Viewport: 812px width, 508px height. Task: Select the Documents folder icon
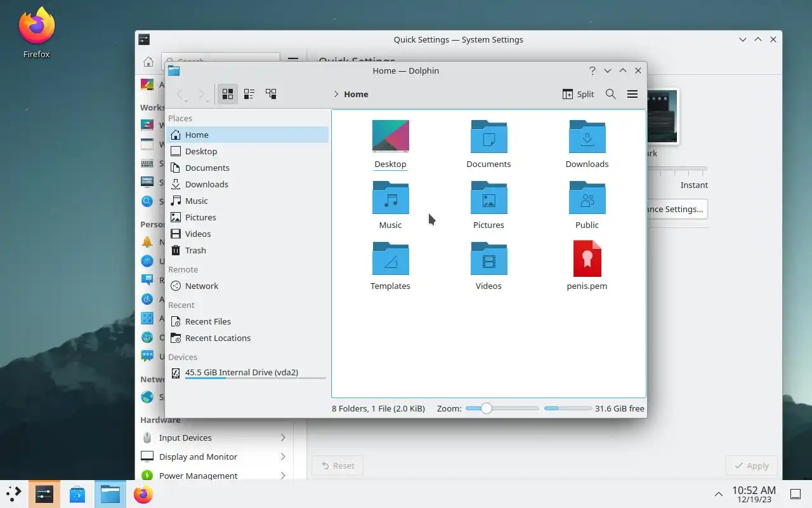488,137
